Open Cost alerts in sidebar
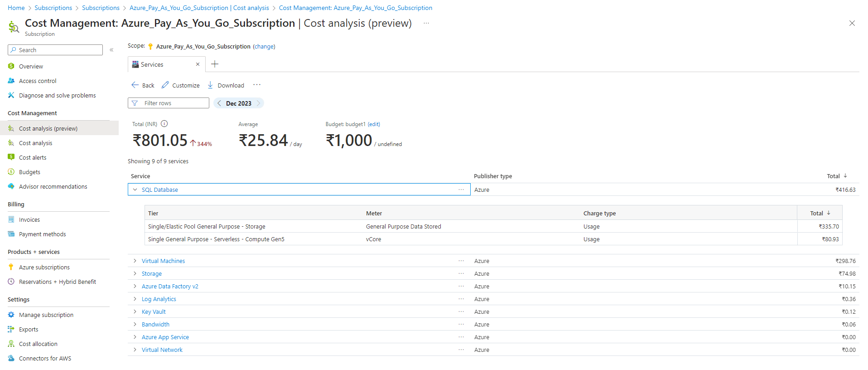The width and height of the screenshot is (868, 370). [x=33, y=157]
